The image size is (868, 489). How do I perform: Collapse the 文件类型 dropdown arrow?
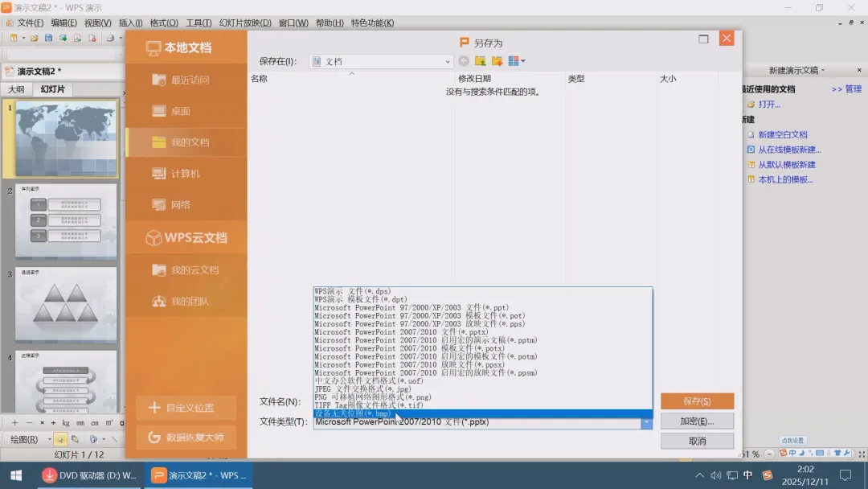click(x=646, y=422)
